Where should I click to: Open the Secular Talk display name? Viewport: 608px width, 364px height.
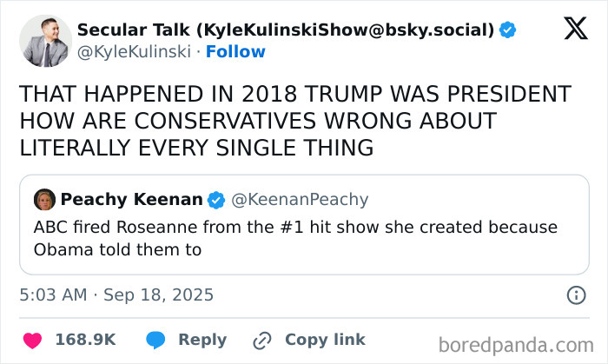click(x=286, y=30)
